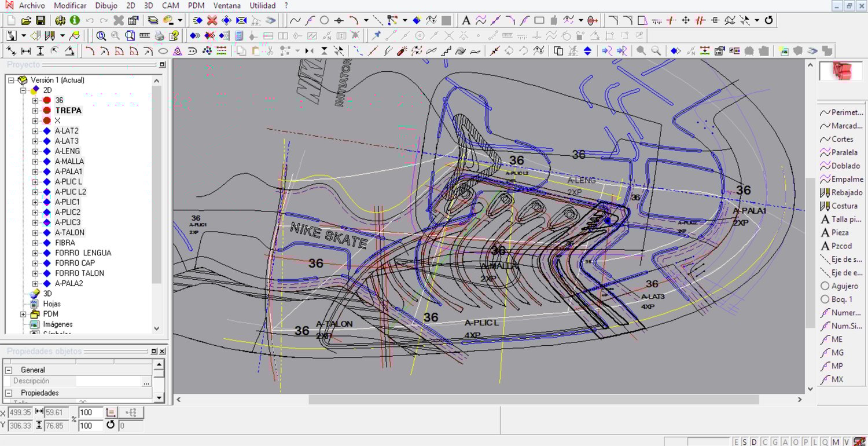Screen dimensions: 868x446
Task: Expand the PDM folder node
Action: 24,314
